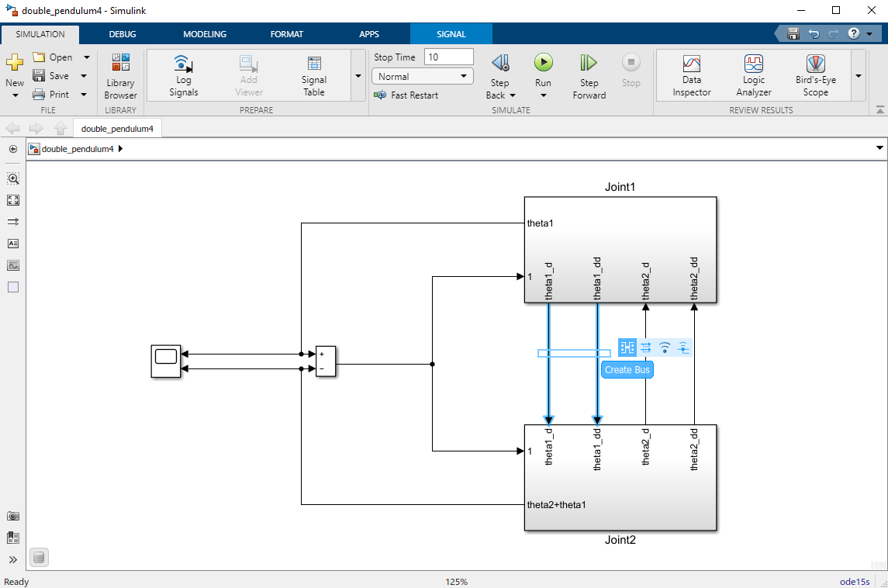Run the simulation

coord(543,62)
